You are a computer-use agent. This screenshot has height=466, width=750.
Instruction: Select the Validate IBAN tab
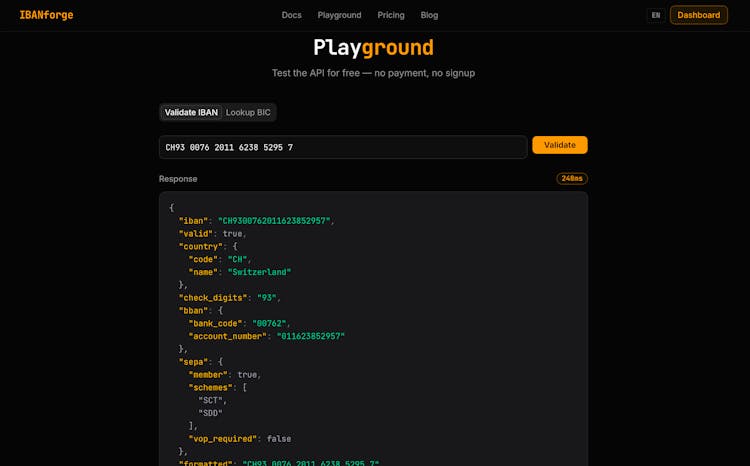point(191,113)
